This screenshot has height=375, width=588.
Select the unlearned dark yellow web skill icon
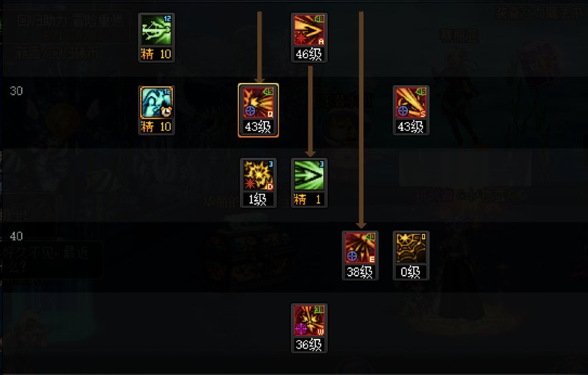(x=411, y=248)
